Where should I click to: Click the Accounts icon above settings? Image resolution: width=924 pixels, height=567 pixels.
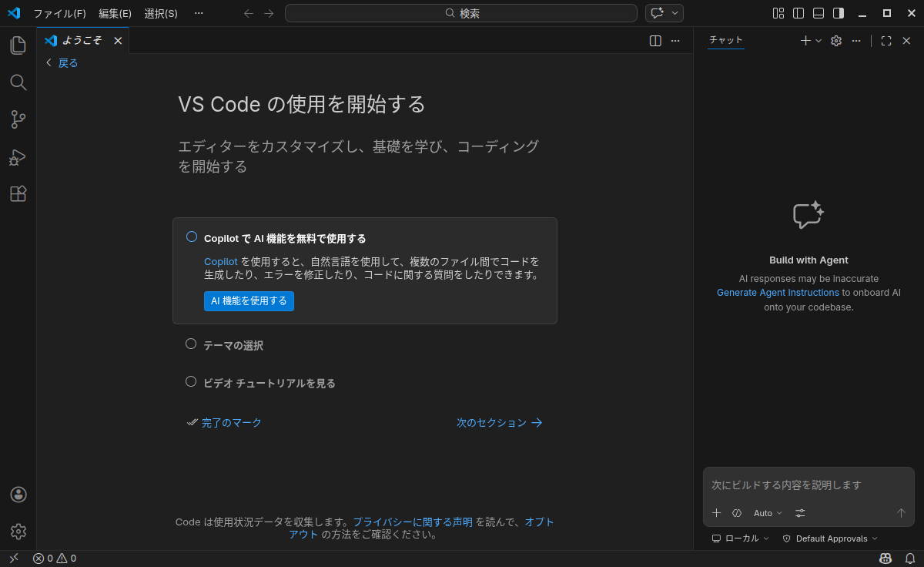point(18,494)
